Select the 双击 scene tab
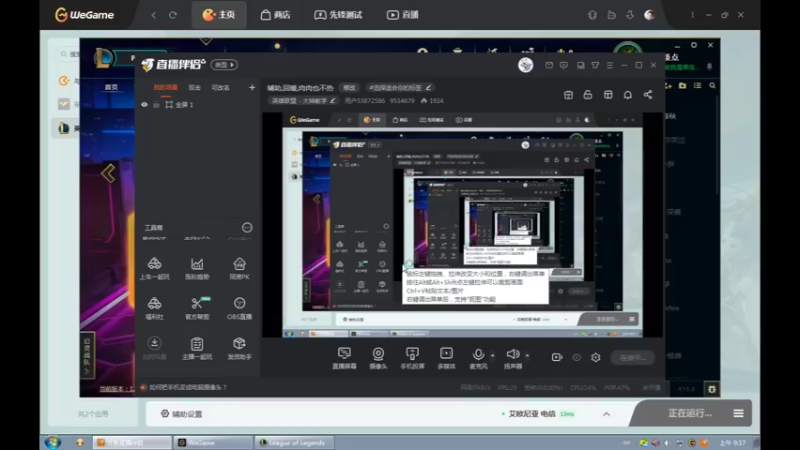The image size is (800, 450). (194, 88)
